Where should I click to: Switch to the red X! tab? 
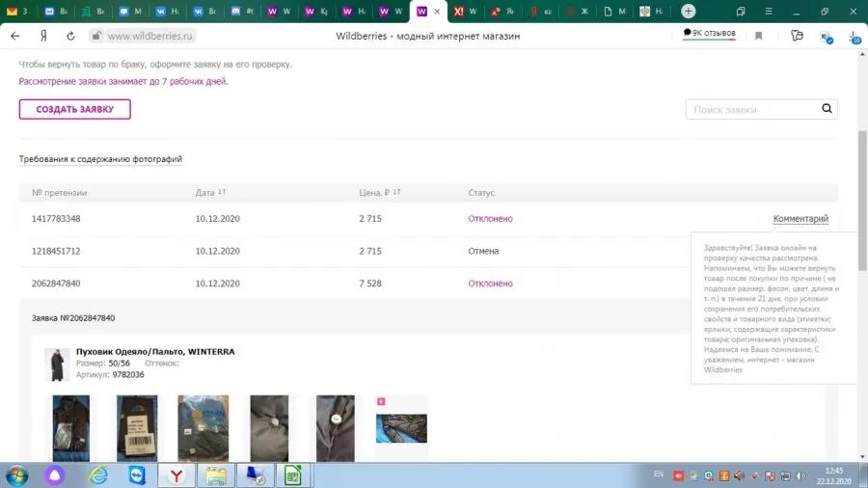(465, 12)
